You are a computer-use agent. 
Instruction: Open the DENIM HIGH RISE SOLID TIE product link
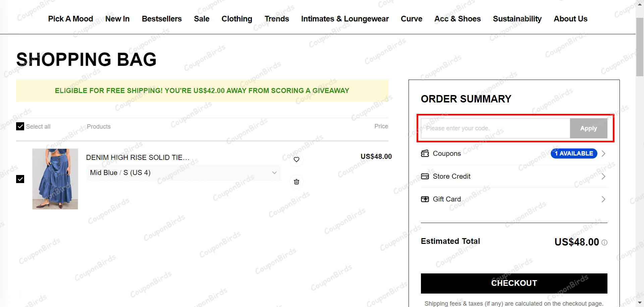(x=138, y=158)
